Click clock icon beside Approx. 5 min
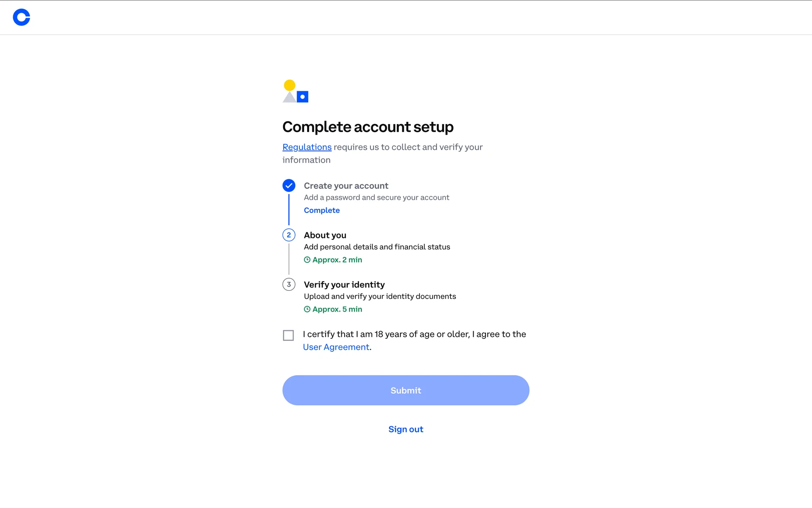Viewport: 812px width, 508px height. tap(307, 309)
